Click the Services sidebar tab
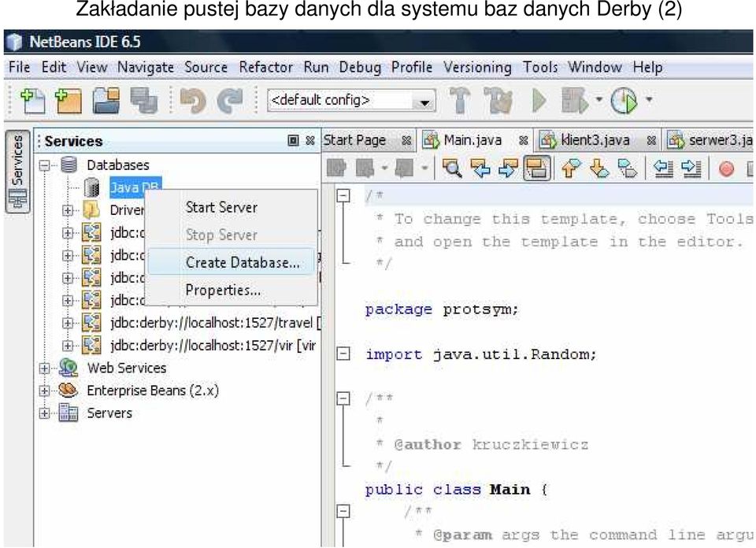The height and width of the screenshot is (548, 756). coord(18,172)
